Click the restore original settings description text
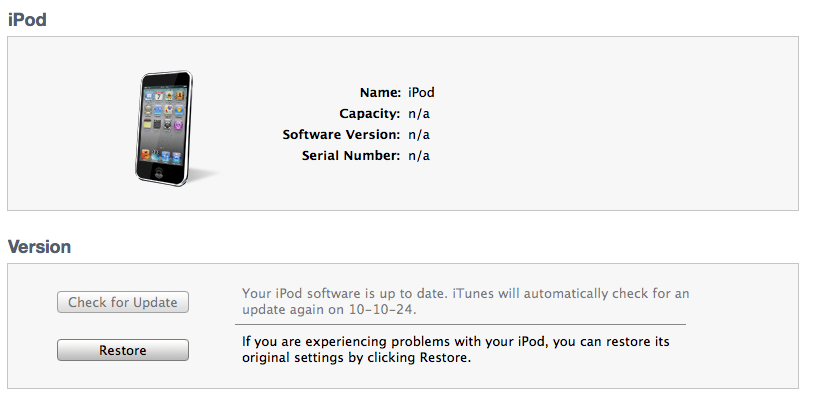The image size is (818, 402). (455, 349)
